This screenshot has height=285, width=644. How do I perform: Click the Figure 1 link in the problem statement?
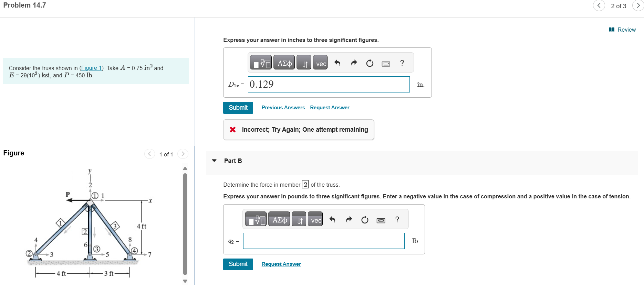point(91,68)
